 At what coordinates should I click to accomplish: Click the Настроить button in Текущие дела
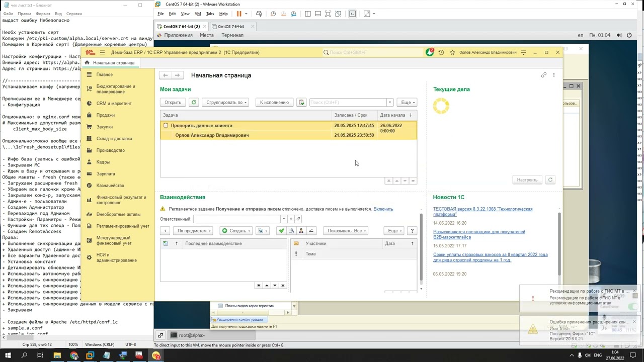527,179
